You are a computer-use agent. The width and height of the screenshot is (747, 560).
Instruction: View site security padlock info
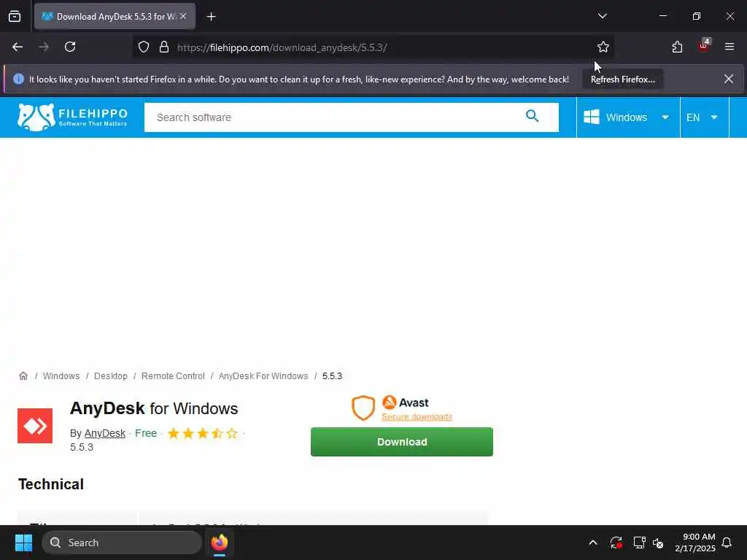point(164,47)
